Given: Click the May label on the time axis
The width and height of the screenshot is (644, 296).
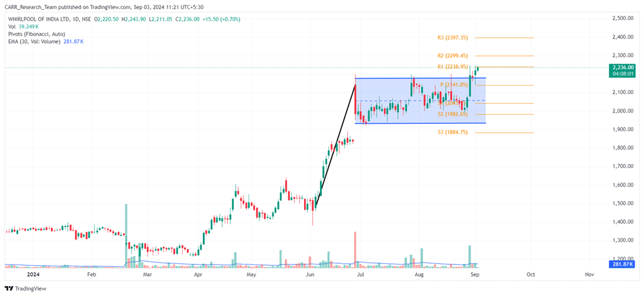Looking at the screenshot, I should [251, 274].
